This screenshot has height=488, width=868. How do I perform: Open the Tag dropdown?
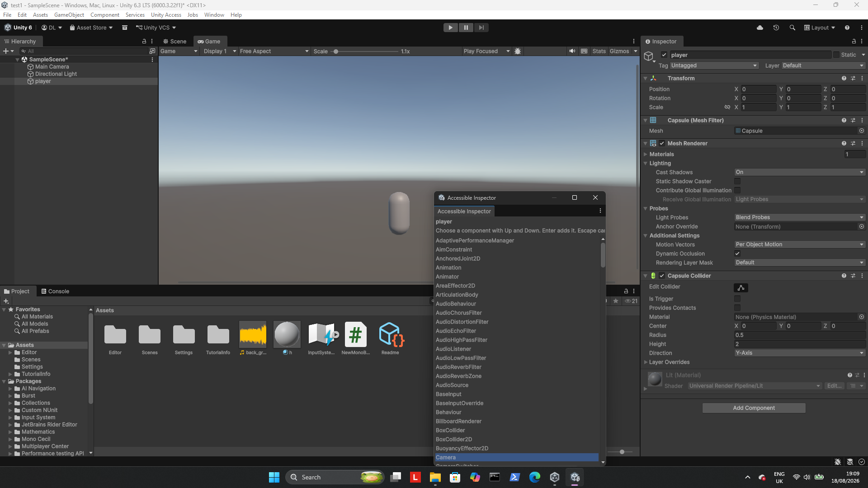713,66
